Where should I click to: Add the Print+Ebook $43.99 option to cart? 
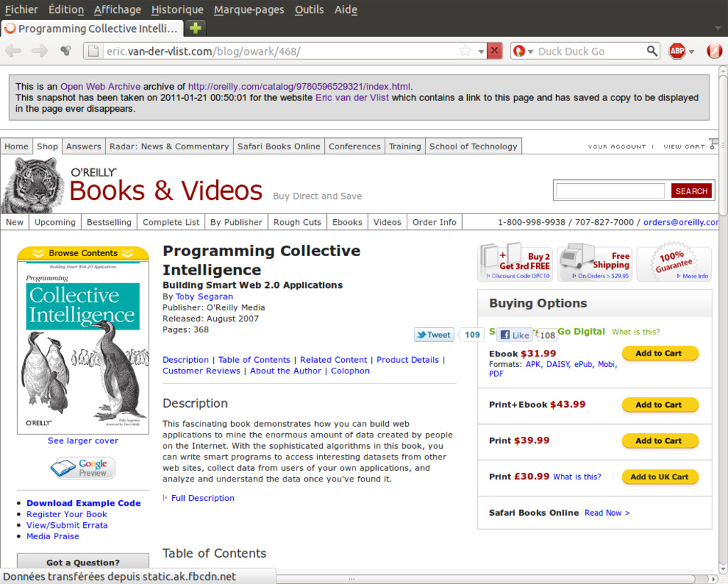click(660, 405)
